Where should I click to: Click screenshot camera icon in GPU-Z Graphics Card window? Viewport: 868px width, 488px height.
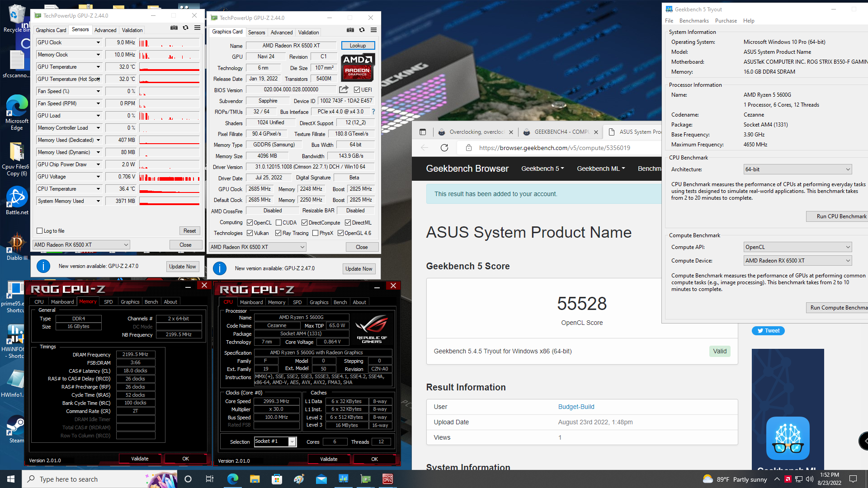tap(350, 30)
